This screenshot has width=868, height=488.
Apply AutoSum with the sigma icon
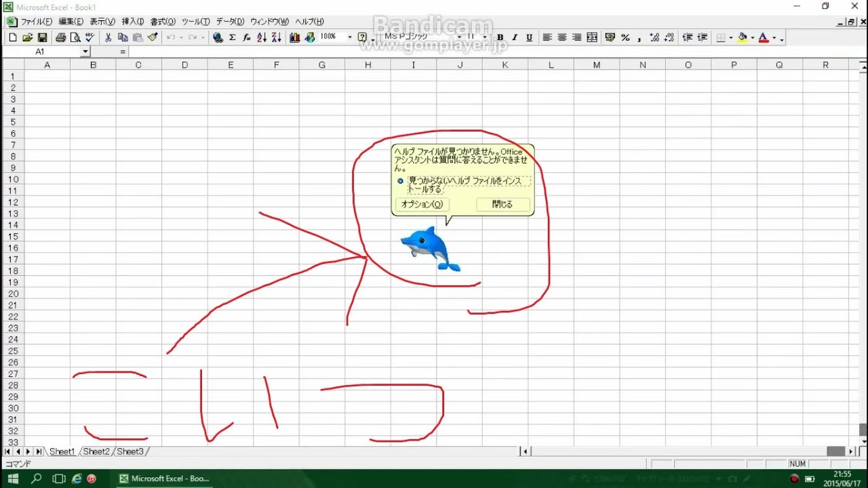tap(233, 38)
